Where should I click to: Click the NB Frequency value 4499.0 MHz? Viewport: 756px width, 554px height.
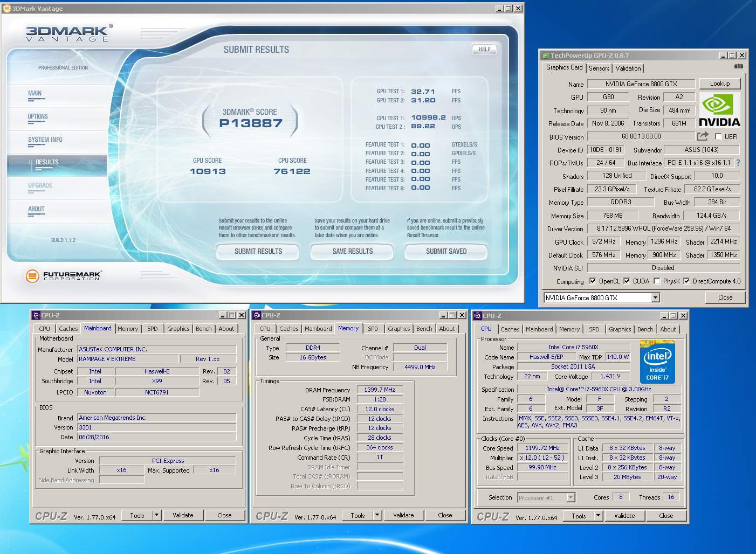point(420,367)
